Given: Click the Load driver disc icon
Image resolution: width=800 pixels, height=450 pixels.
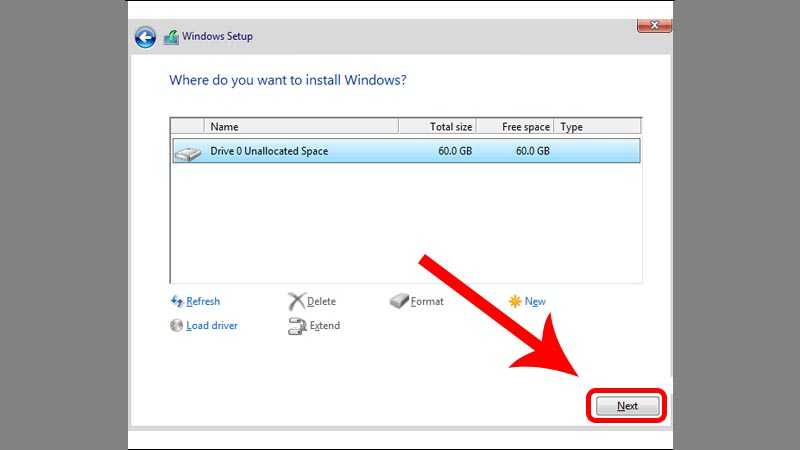Looking at the screenshot, I should tap(176, 326).
